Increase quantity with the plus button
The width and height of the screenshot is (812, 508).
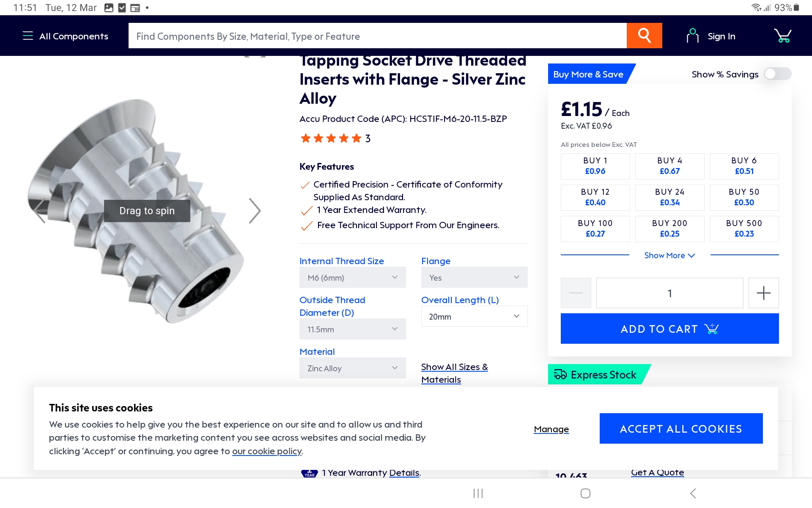763,293
